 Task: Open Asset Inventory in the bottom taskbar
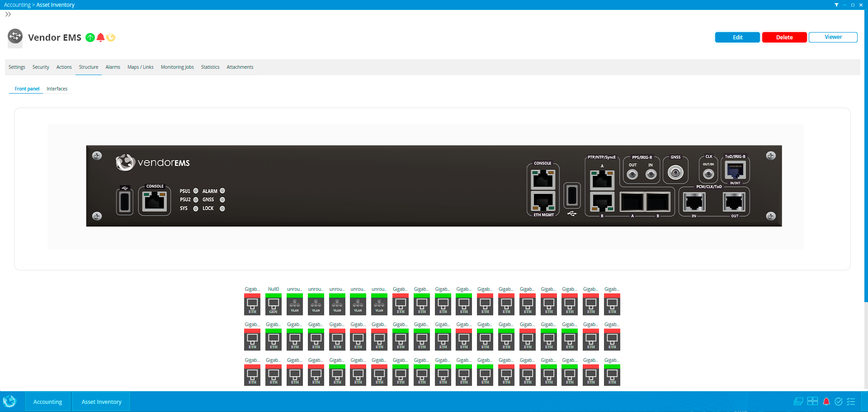(101, 402)
